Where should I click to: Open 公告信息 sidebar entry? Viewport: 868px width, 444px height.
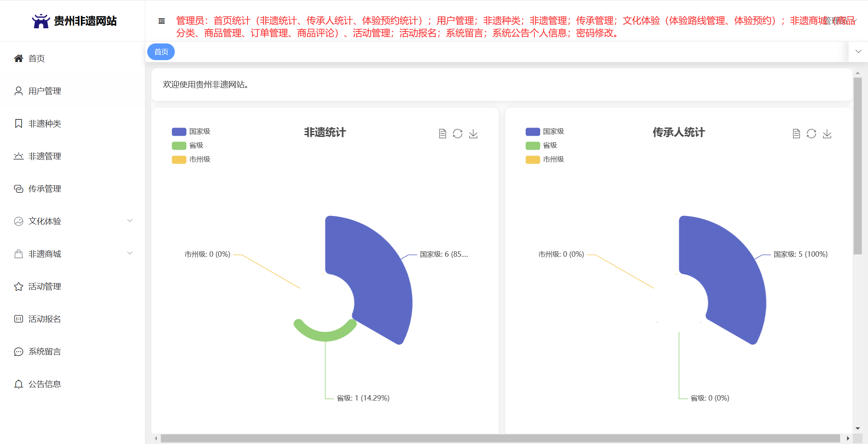[x=45, y=384]
